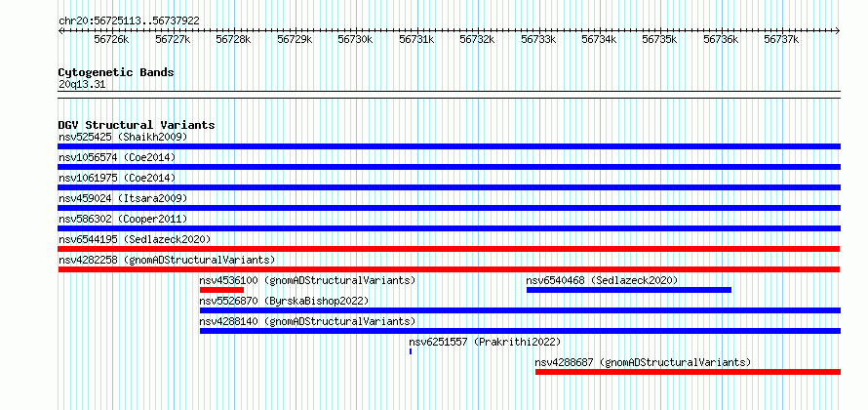
Task: Open the nsv4288140 (gnomADStructuralVariants) label
Action: [x=308, y=321]
